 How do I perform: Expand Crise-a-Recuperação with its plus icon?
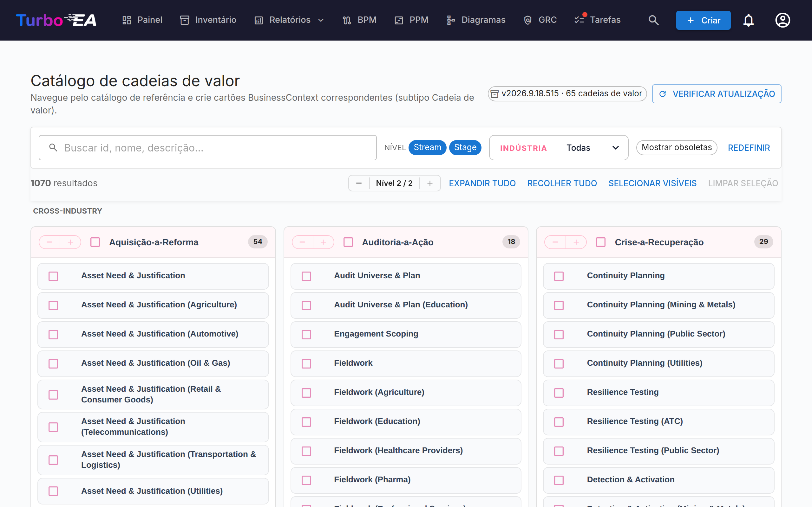point(576,242)
